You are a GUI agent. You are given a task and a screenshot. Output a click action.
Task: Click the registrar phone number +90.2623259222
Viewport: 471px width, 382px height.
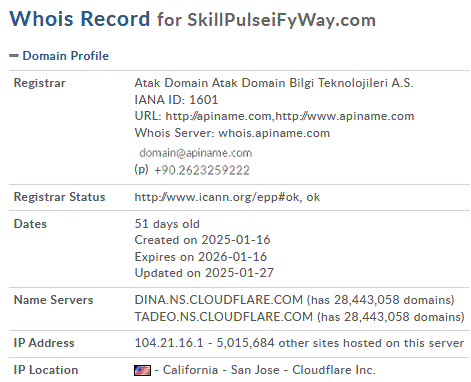tap(202, 170)
